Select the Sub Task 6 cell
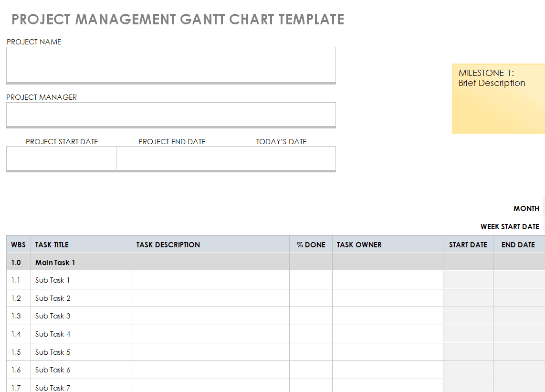 click(x=81, y=370)
